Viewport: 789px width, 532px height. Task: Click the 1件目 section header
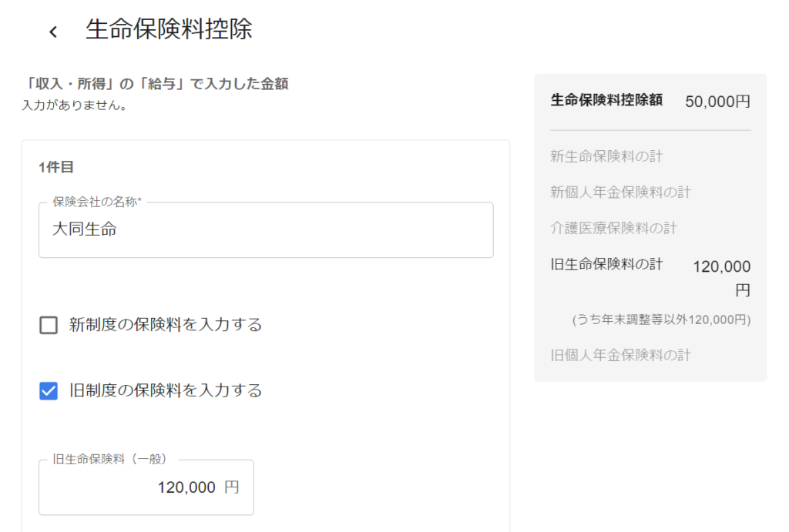tap(55, 167)
